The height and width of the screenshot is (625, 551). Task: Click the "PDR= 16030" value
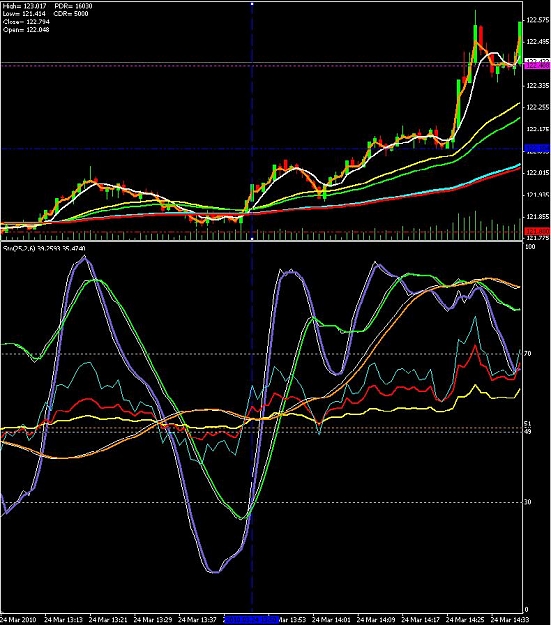tap(73, 6)
